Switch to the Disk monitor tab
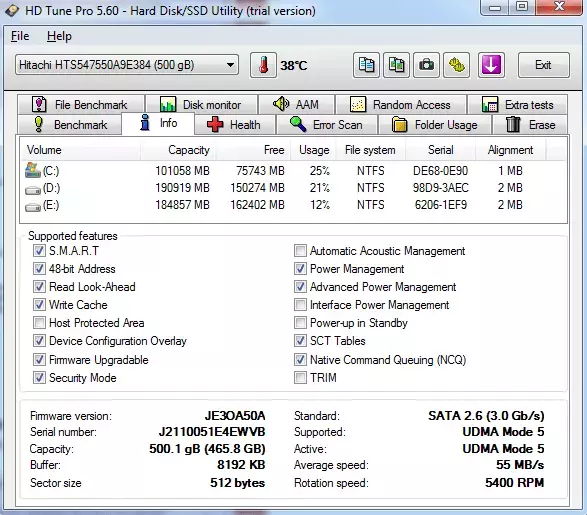Viewport: 587px width, 515px height. pyautogui.click(x=201, y=104)
